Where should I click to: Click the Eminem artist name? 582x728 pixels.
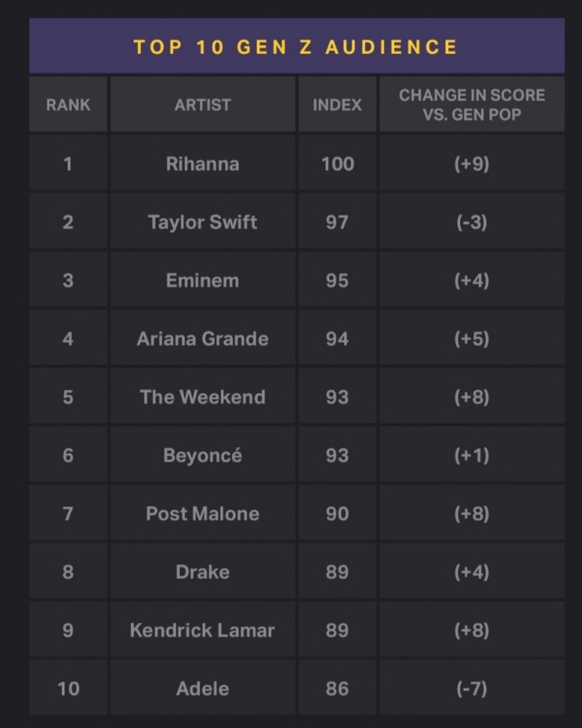[x=202, y=281]
